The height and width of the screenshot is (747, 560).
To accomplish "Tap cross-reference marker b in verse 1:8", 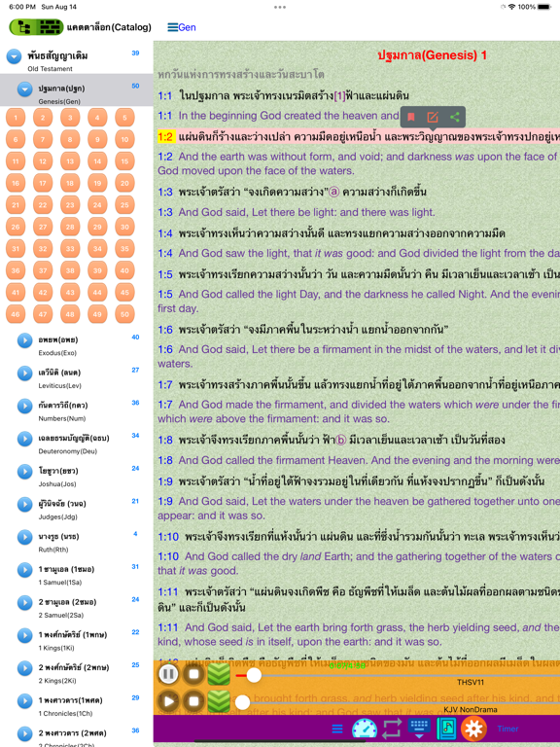I will point(341,441).
